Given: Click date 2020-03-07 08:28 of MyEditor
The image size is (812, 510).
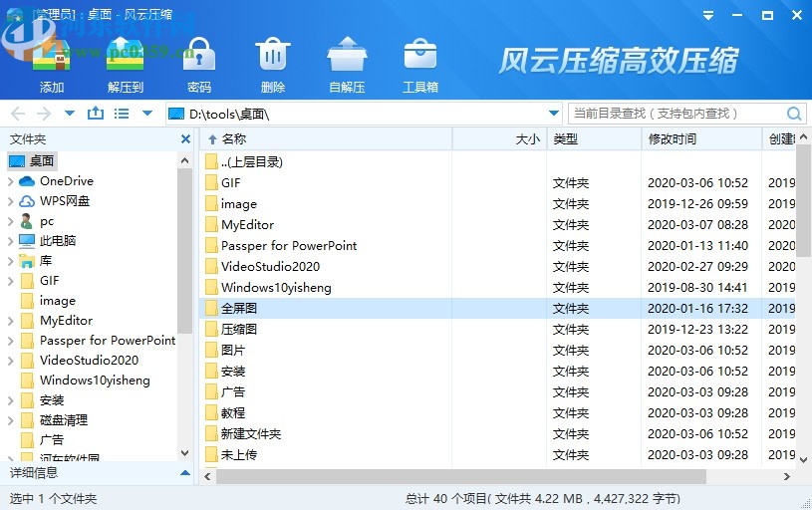Looking at the screenshot, I should pyautogui.click(x=697, y=225).
